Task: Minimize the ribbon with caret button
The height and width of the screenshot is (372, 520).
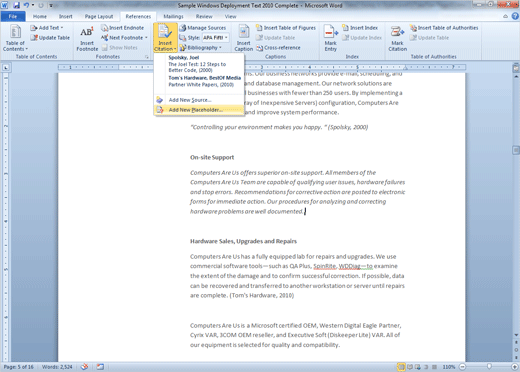Action: pos(505,16)
